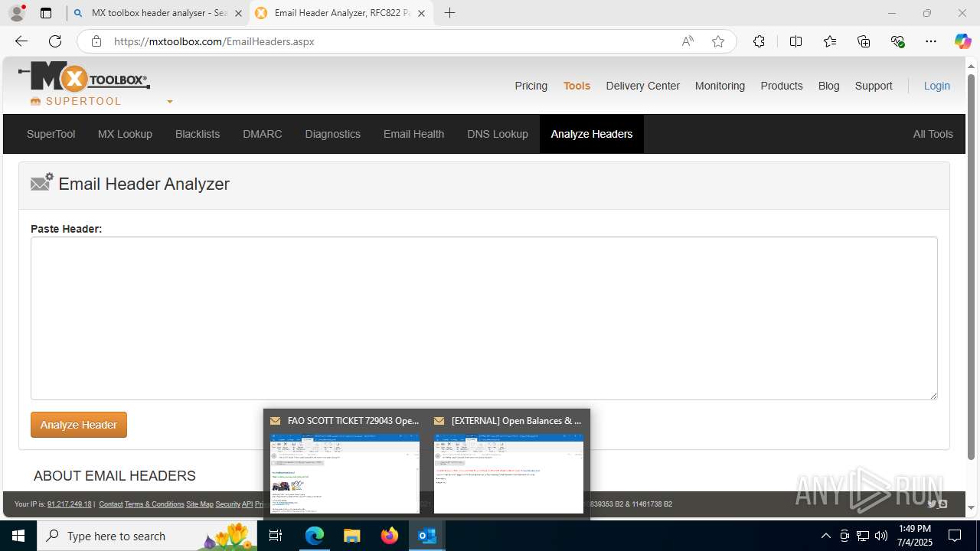Open volume control in system tray
The width and height of the screenshot is (980, 551).
(881, 536)
